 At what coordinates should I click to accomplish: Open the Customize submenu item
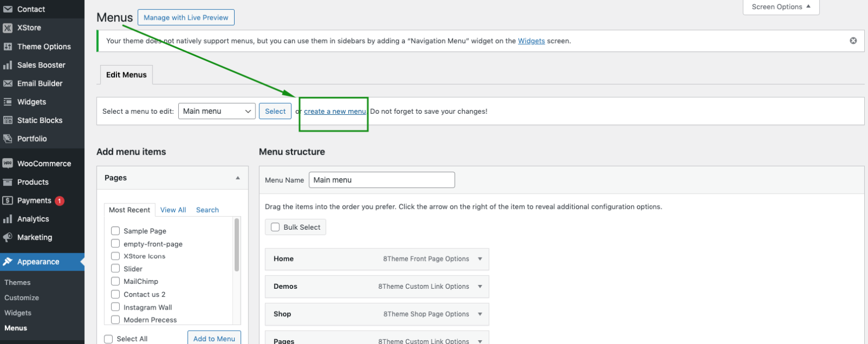[x=22, y=298]
